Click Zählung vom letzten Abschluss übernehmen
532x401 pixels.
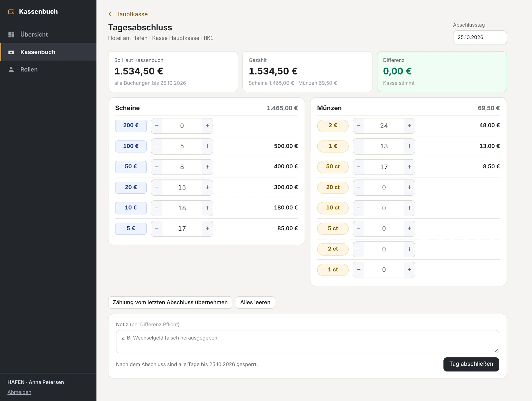pyautogui.click(x=170, y=303)
